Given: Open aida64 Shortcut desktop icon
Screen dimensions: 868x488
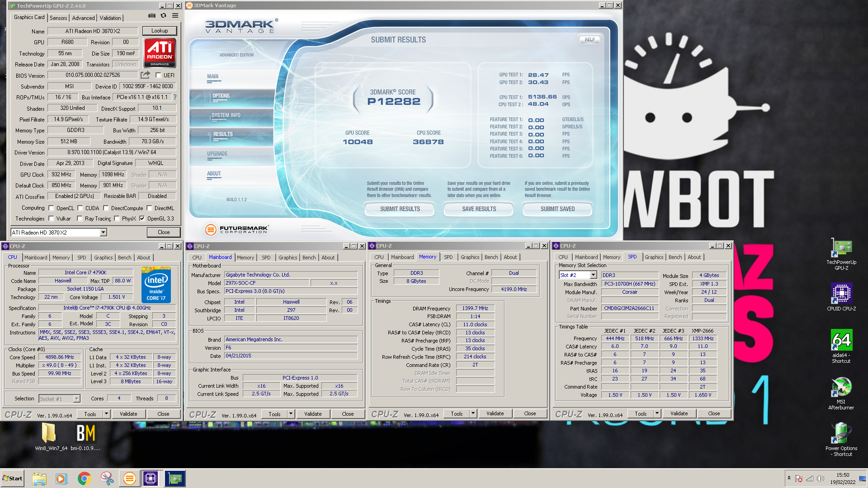Looking at the screenshot, I should 841,346.
